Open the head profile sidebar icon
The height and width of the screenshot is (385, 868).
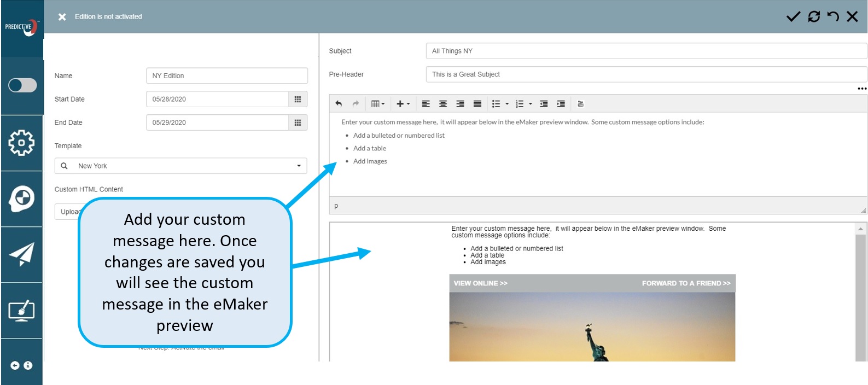[x=22, y=199]
